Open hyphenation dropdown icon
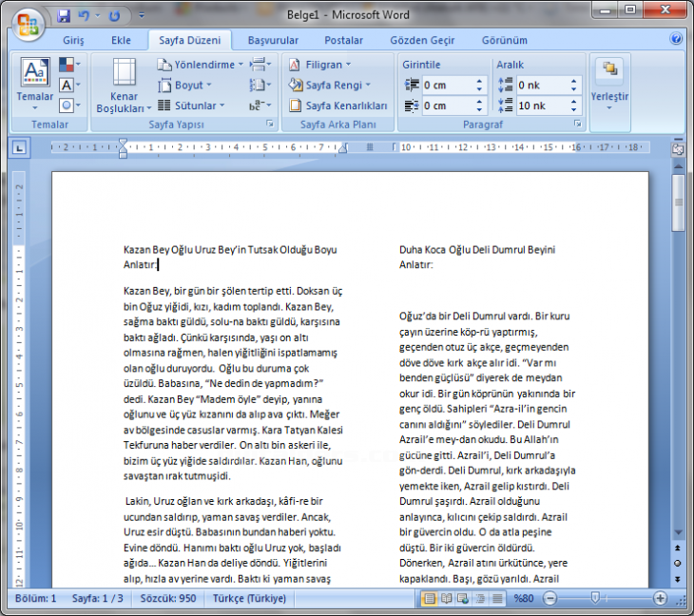The image size is (694, 616). coord(260,106)
